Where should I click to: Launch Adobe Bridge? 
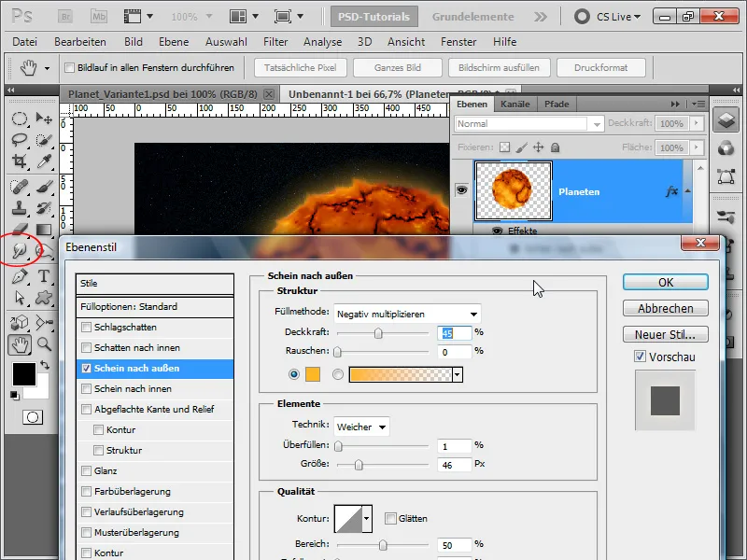[x=65, y=17]
